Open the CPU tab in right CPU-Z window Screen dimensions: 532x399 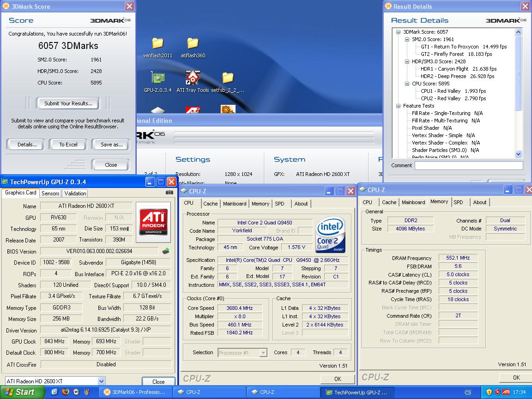click(368, 202)
